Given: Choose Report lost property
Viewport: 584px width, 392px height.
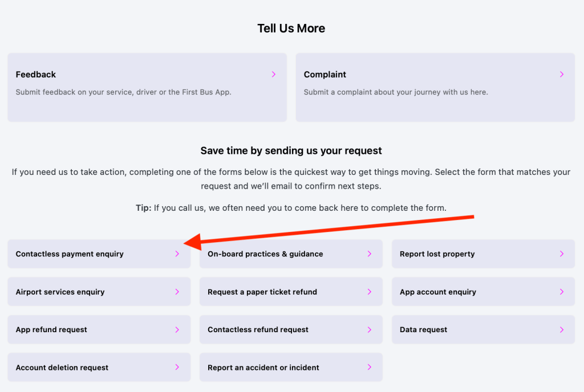Looking at the screenshot, I should coord(437,254).
